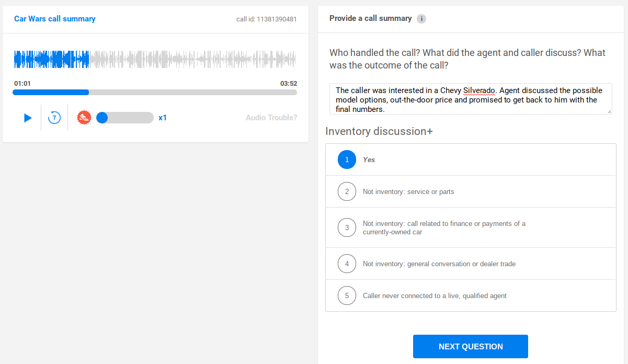Seek within the audio progress bar
This screenshot has width=628, height=364.
(x=155, y=93)
